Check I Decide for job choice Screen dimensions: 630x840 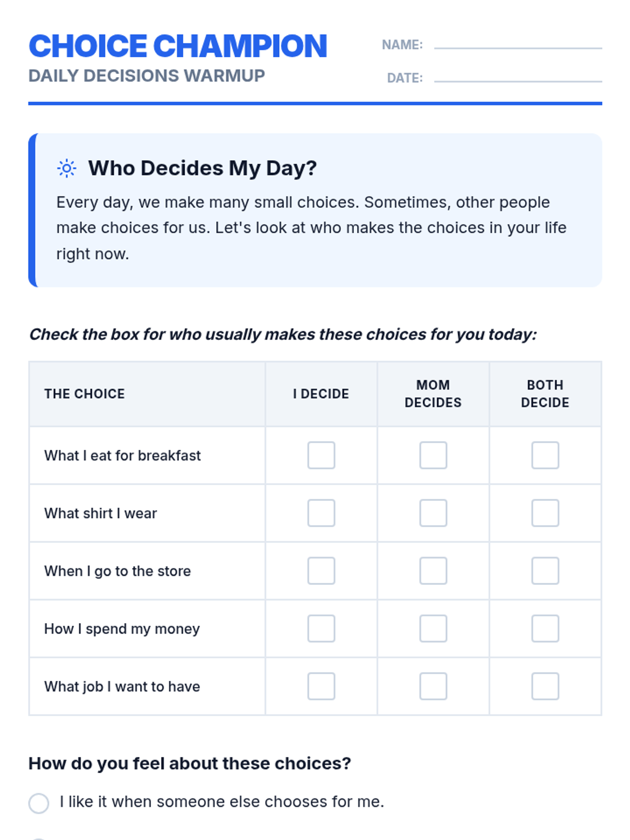click(x=321, y=686)
